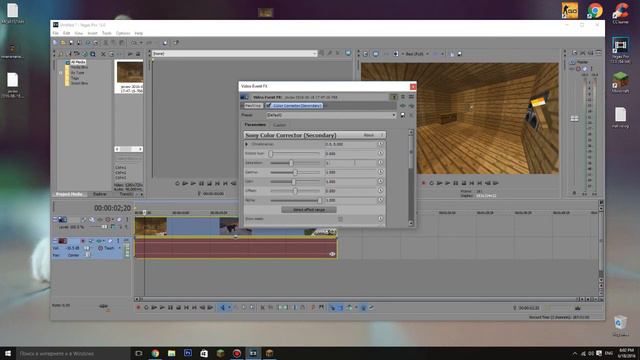Click the Pan/Crop button in the FX chain

click(253, 106)
